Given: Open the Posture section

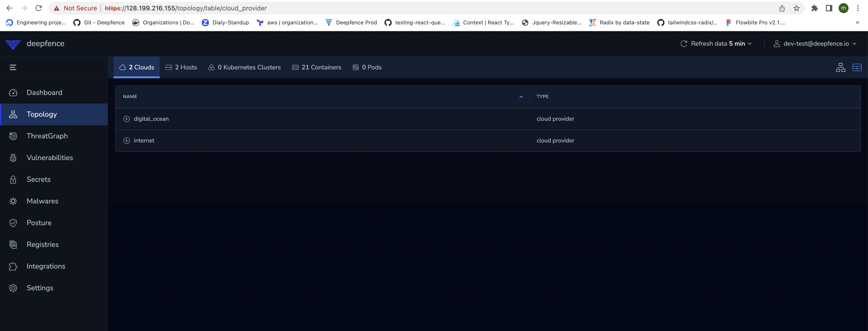Looking at the screenshot, I should [39, 222].
